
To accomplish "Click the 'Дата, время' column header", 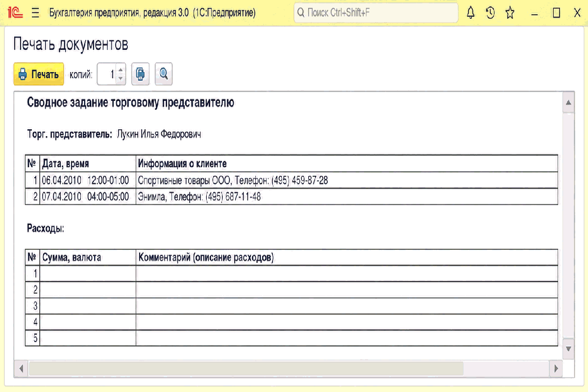I will [87, 164].
